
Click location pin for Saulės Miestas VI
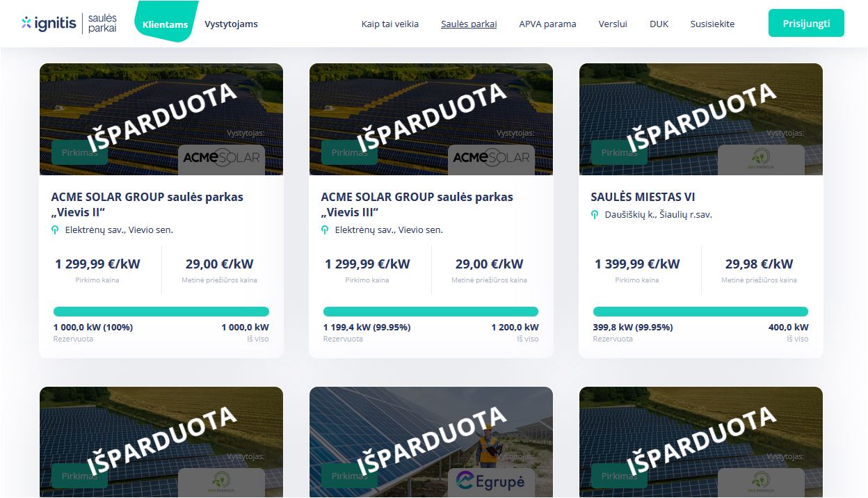click(595, 215)
